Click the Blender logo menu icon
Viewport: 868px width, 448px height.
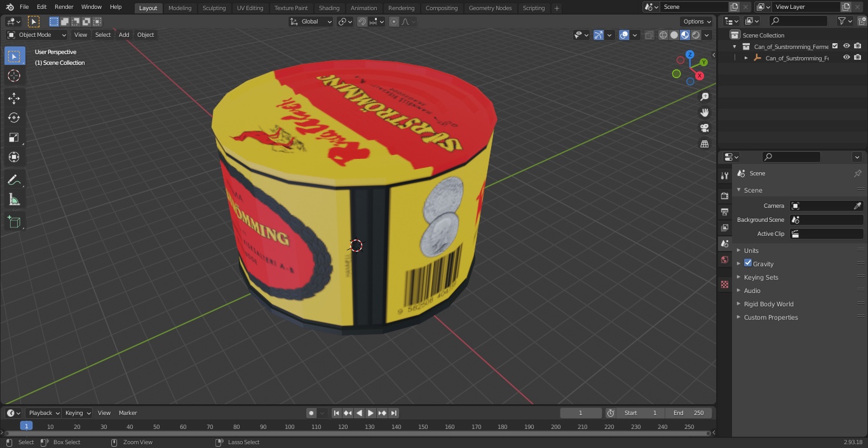pos(10,7)
